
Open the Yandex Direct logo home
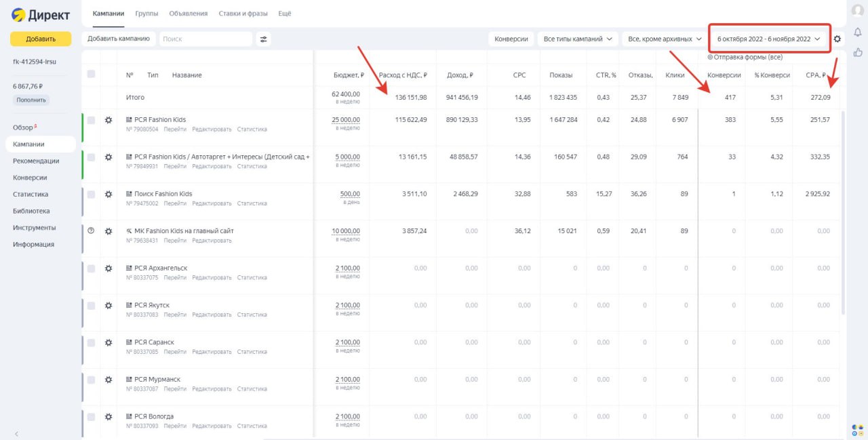(41, 15)
